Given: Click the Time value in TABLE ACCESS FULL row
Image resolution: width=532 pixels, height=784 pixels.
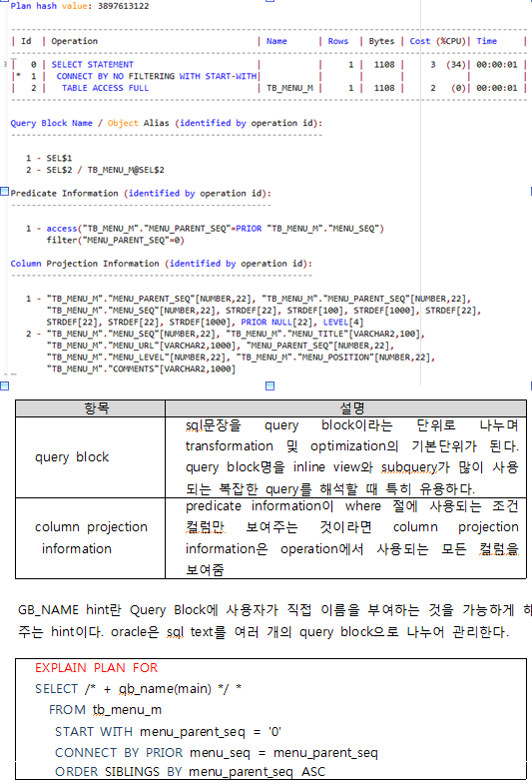Looking at the screenshot, I should tap(496, 88).
